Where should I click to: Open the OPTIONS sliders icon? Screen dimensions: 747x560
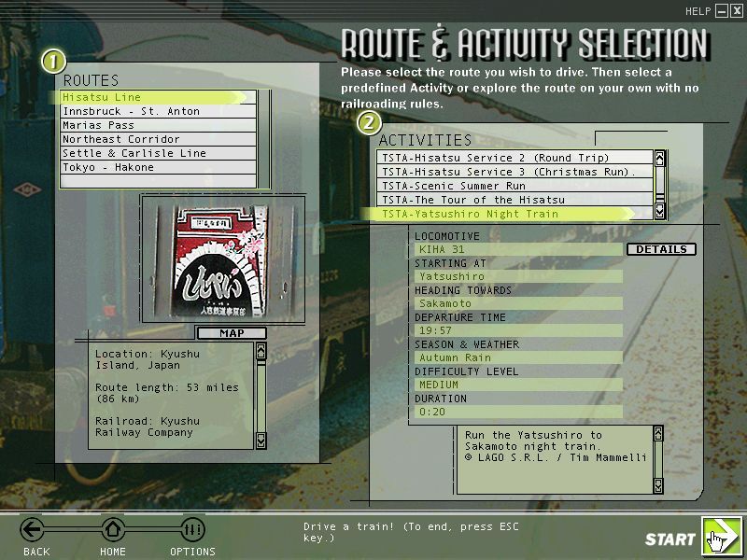pos(192,531)
